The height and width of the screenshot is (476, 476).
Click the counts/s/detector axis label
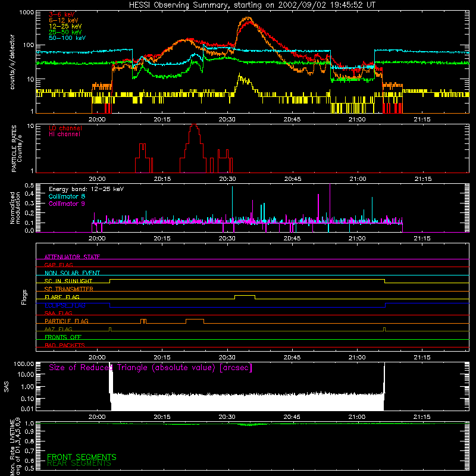pos(12,62)
